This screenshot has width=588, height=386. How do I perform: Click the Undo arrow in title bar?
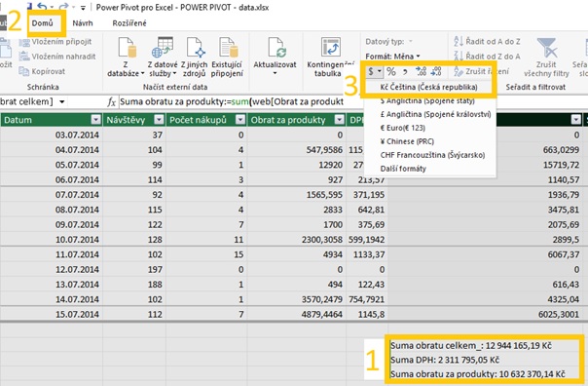(x=42, y=7)
